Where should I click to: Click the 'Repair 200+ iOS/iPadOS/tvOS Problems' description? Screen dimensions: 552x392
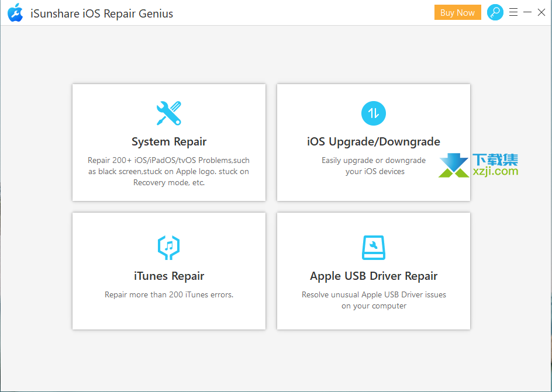(x=169, y=171)
